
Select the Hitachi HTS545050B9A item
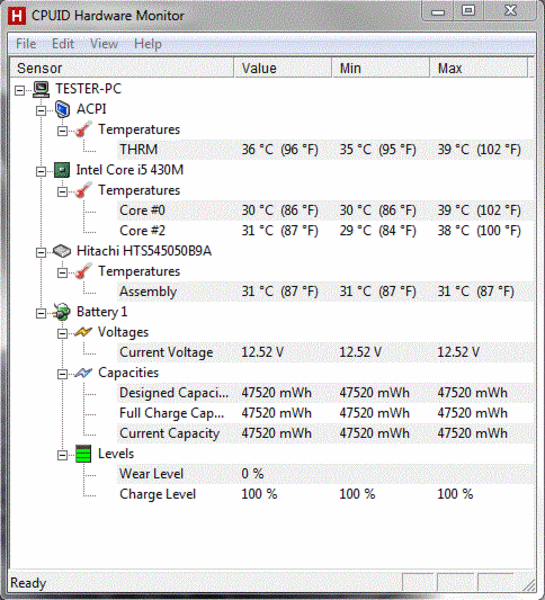coord(144,251)
